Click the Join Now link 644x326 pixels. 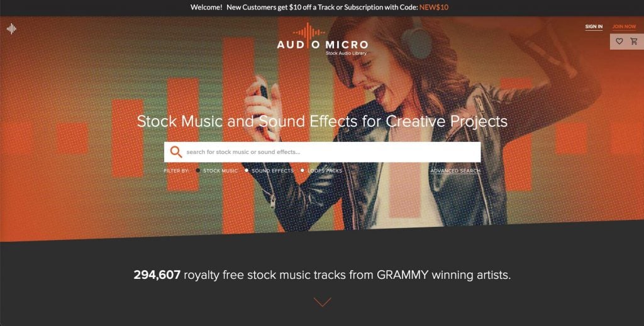[x=624, y=26]
